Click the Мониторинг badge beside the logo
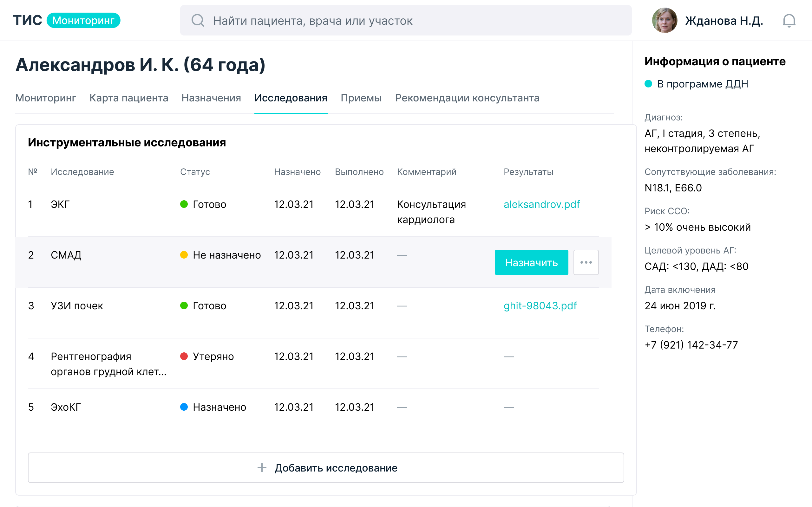 click(x=83, y=21)
